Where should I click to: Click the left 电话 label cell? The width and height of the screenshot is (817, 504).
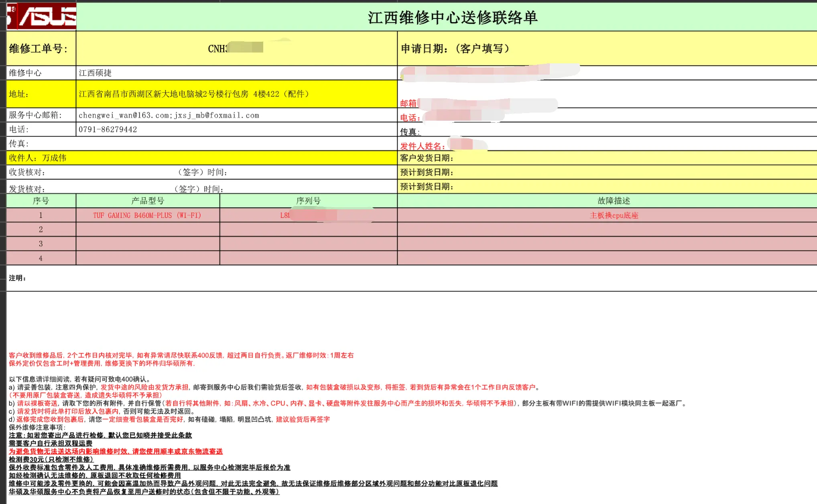41,130
